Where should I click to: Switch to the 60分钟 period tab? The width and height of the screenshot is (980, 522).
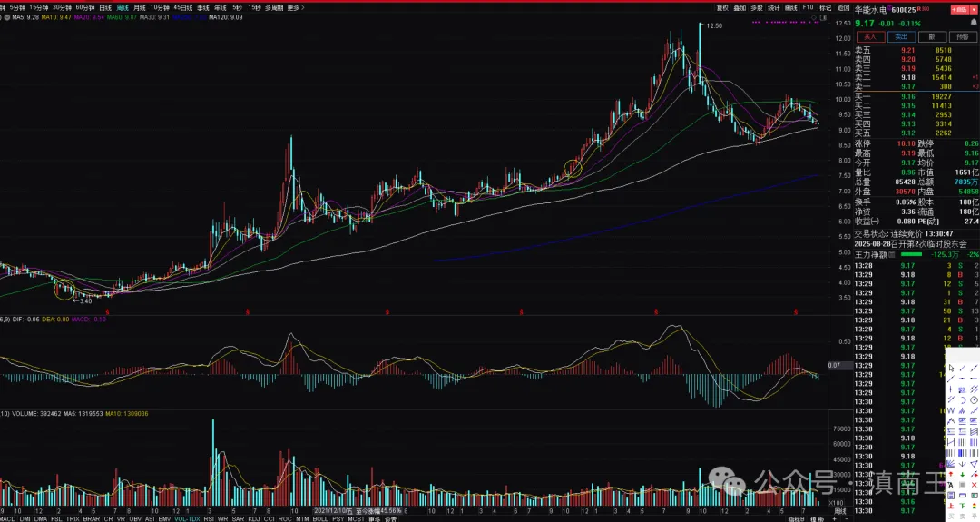[85, 7]
